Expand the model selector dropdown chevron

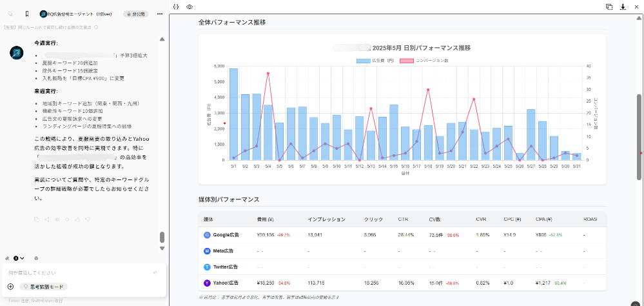(x=23, y=258)
